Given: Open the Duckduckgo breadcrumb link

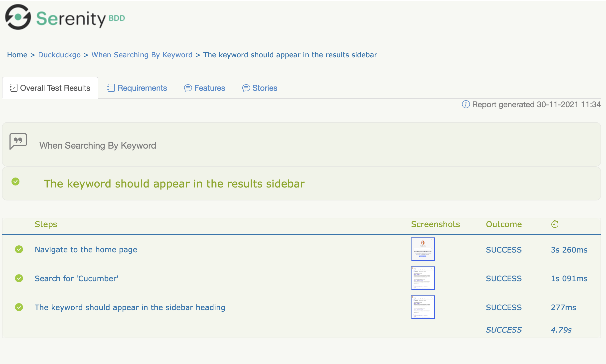Looking at the screenshot, I should [x=59, y=55].
